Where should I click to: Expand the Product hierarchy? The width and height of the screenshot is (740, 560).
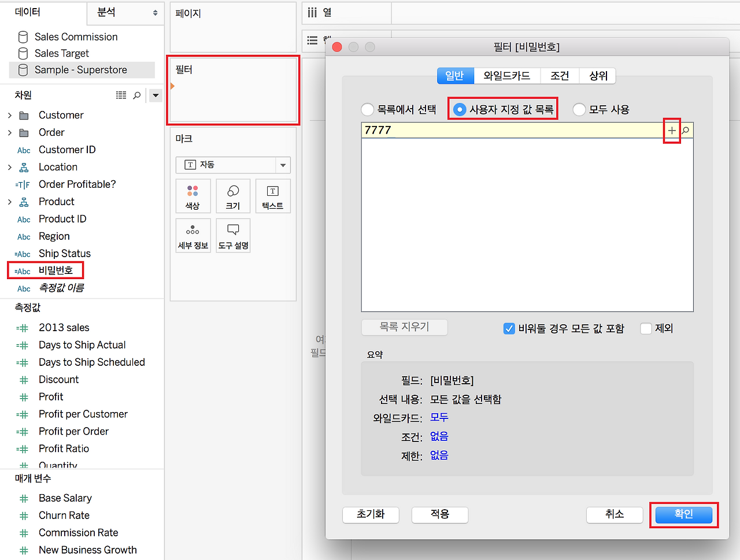10,202
